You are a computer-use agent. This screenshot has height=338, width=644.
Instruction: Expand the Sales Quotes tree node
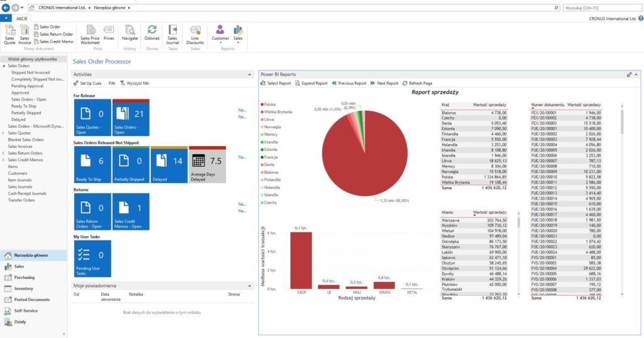tap(4, 133)
